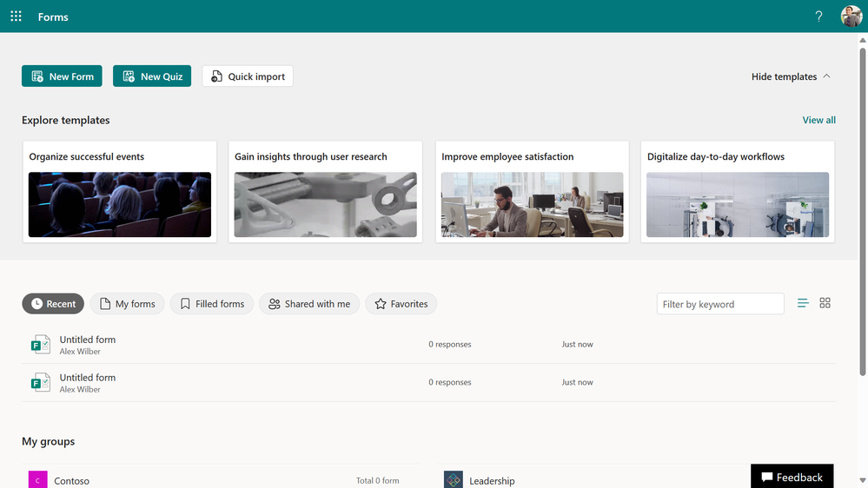Viewport: 868px width, 488px height.
Task: Click the Contoso group magenta icon
Action: pos(37,479)
